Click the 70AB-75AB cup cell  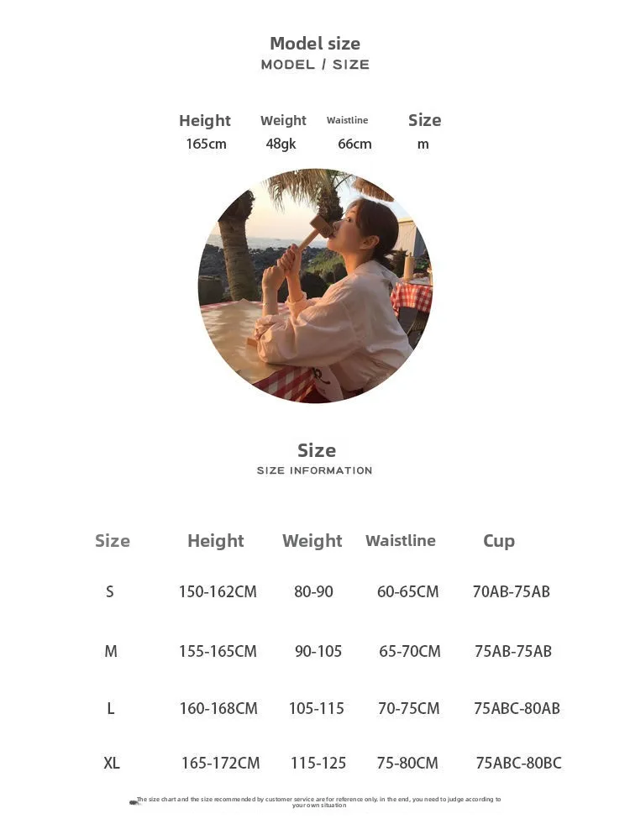click(x=511, y=591)
